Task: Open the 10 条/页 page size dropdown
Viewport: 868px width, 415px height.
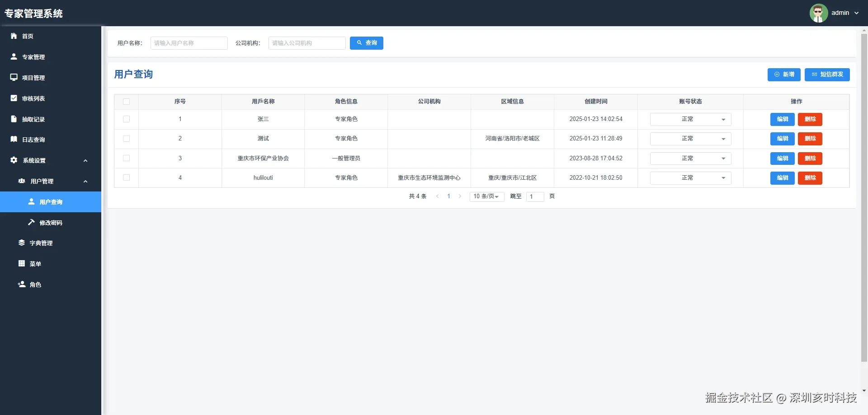Action: 487,196
